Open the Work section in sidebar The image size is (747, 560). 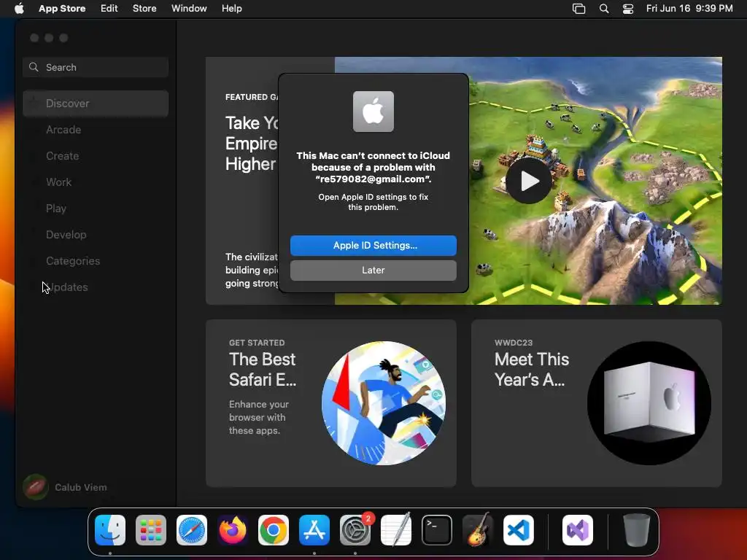[58, 182]
